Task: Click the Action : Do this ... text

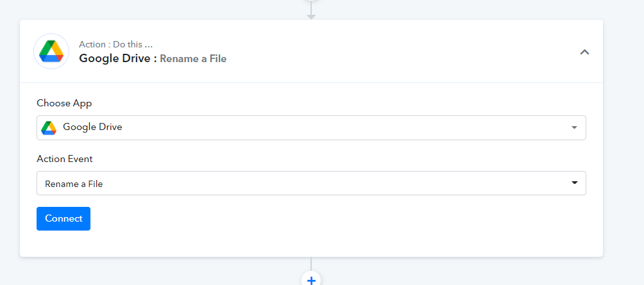Action: (116, 44)
